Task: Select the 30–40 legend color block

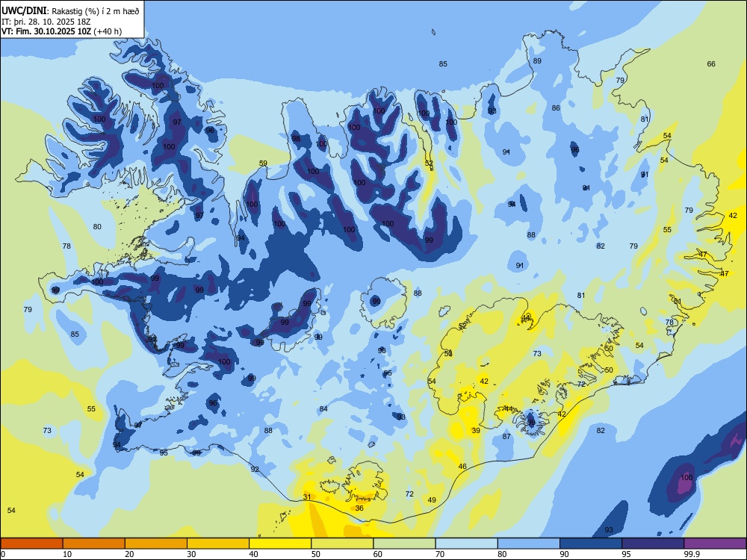Action: 218,544
